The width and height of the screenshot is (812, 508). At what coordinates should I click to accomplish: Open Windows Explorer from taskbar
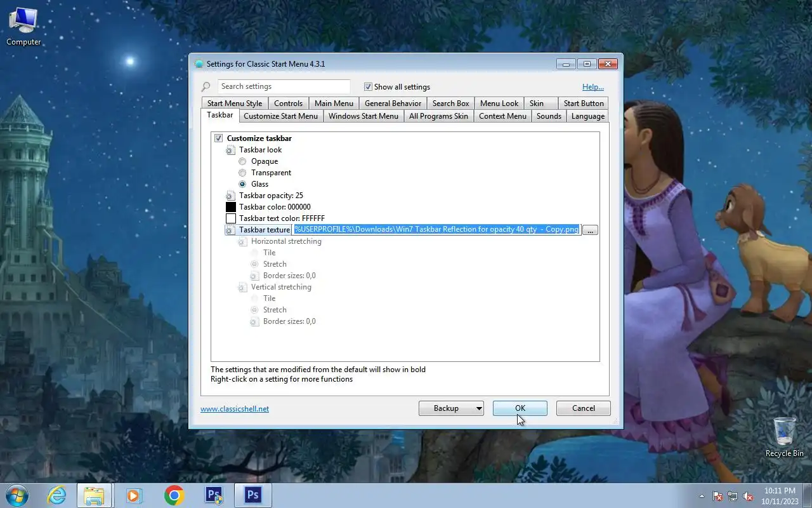(94, 495)
